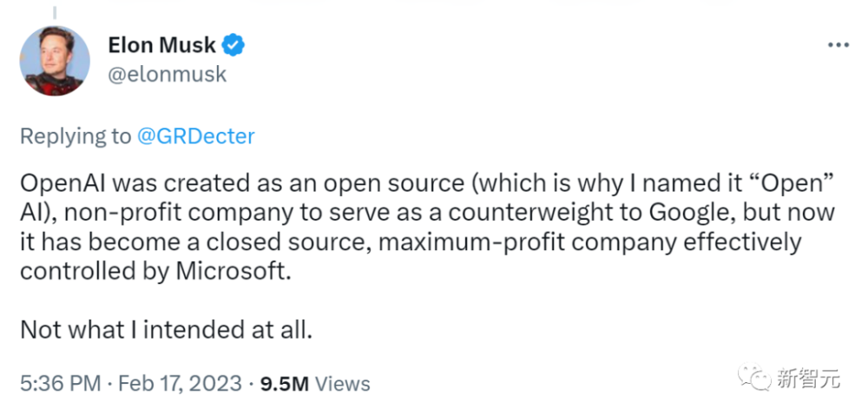
Task: Click the "Views" label
Action: [342, 383]
